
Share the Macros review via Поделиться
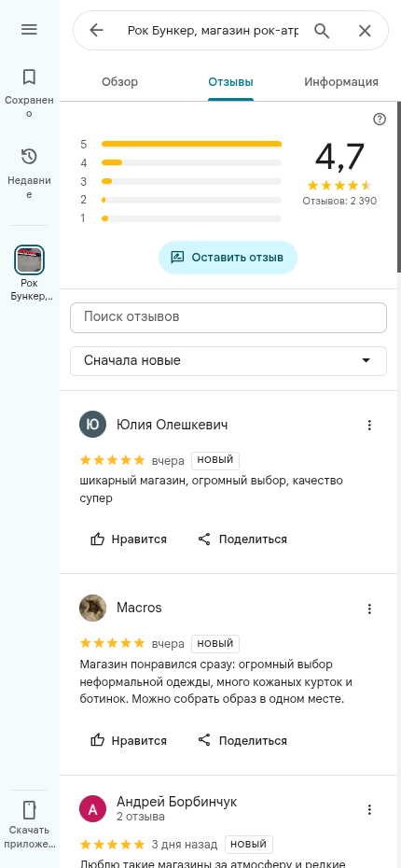(242, 741)
